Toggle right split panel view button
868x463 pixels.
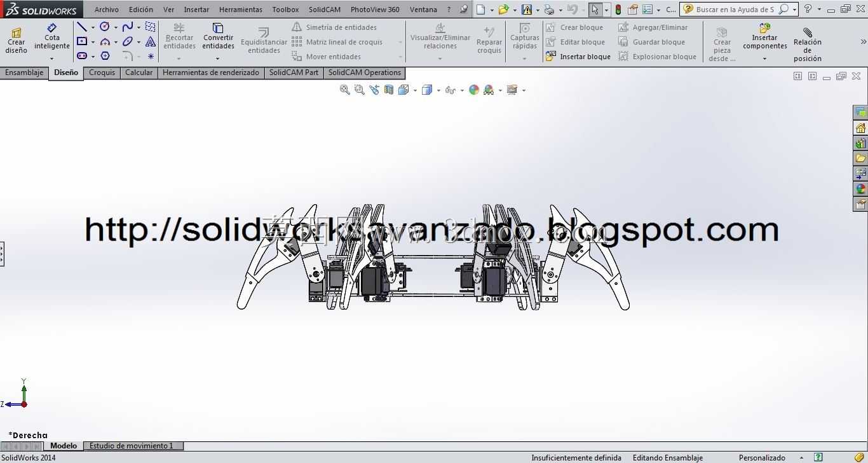coord(812,76)
